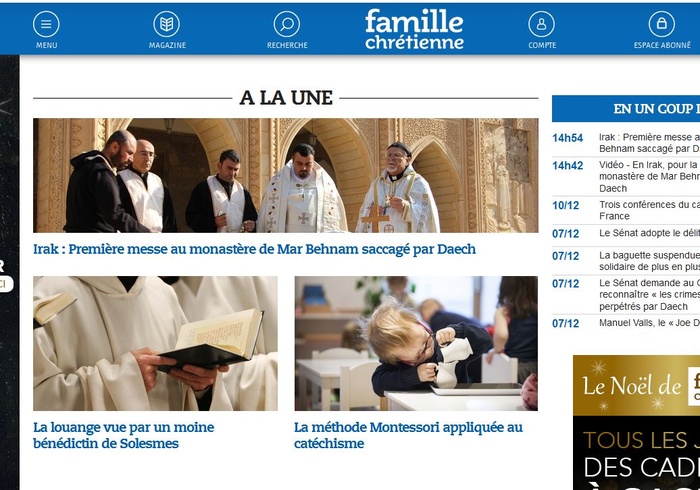Viewport: 700px width, 490px height.
Task: Open the Compte user icon
Action: click(542, 24)
